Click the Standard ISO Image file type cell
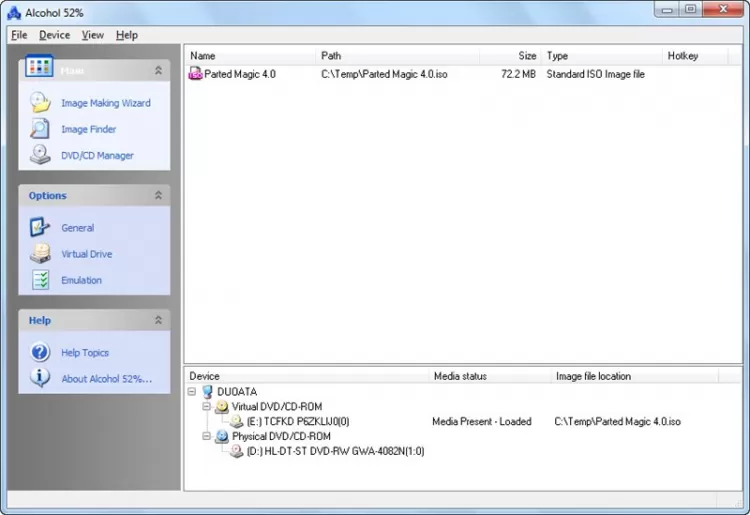 [x=596, y=74]
